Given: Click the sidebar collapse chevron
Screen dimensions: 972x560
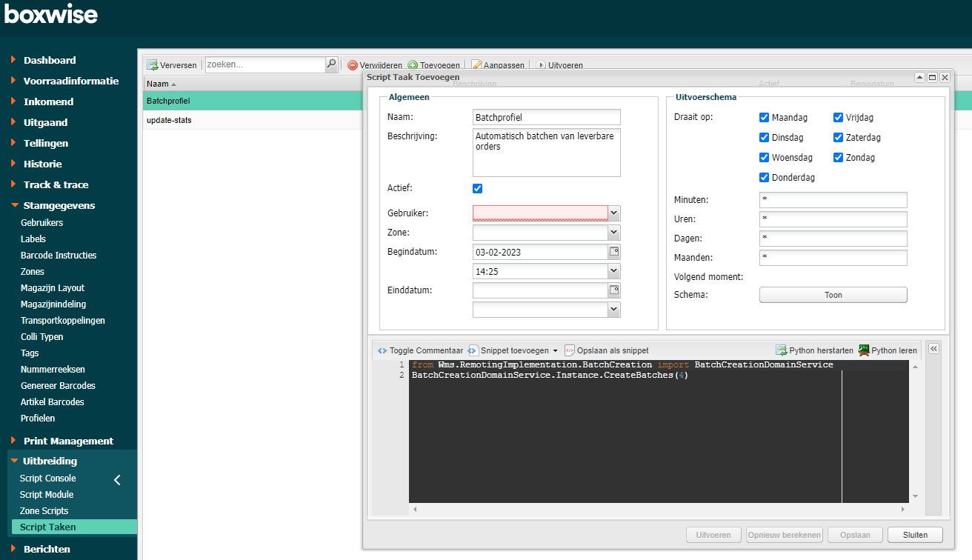Looking at the screenshot, I should tap(117, 480).
